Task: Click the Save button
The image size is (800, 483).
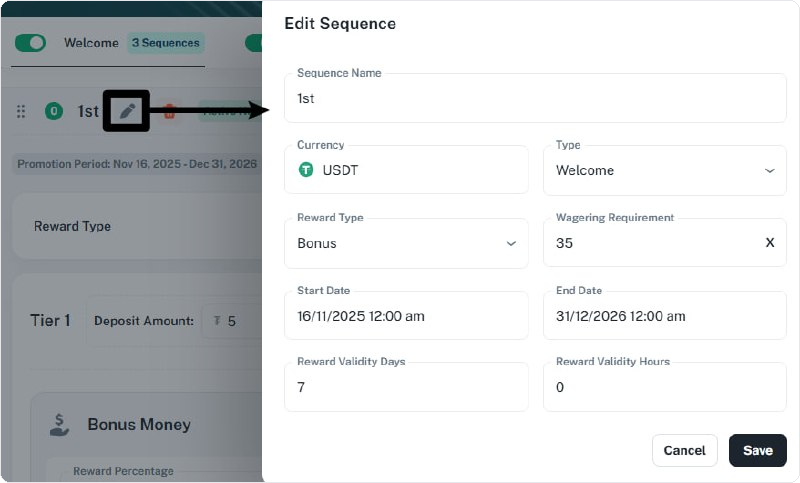Action: [758, 450]
